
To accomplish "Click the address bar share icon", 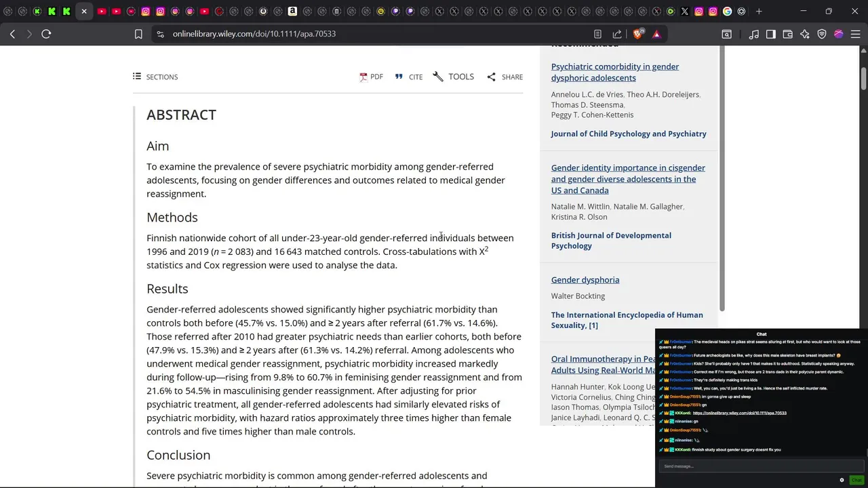I will click(617, 34).
